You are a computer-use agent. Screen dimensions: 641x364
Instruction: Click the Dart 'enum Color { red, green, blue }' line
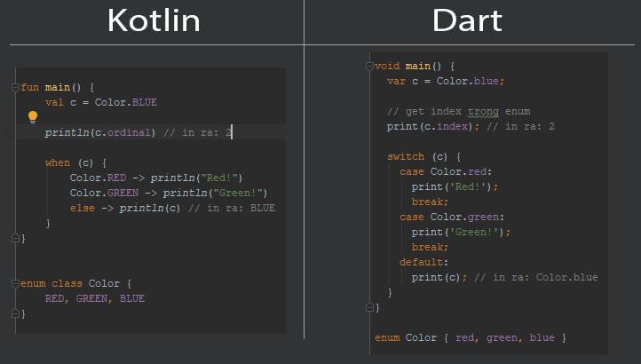tap(471, 338)
